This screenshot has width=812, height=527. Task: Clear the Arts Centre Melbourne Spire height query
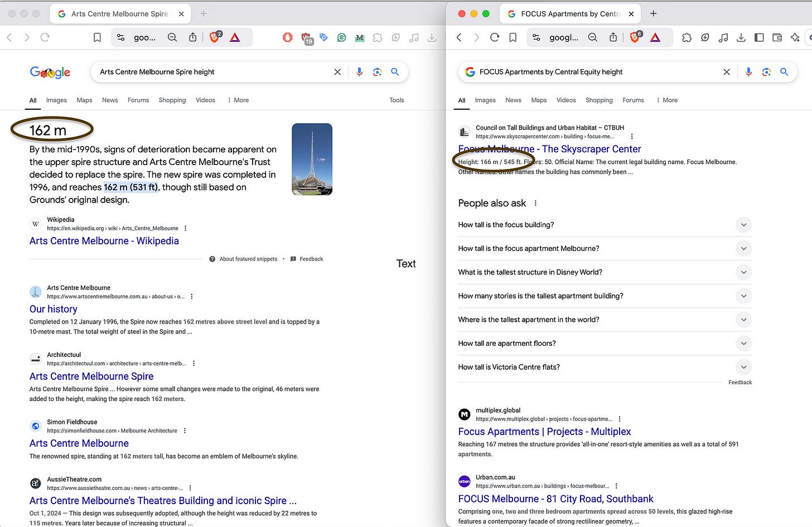pos(337,72)
